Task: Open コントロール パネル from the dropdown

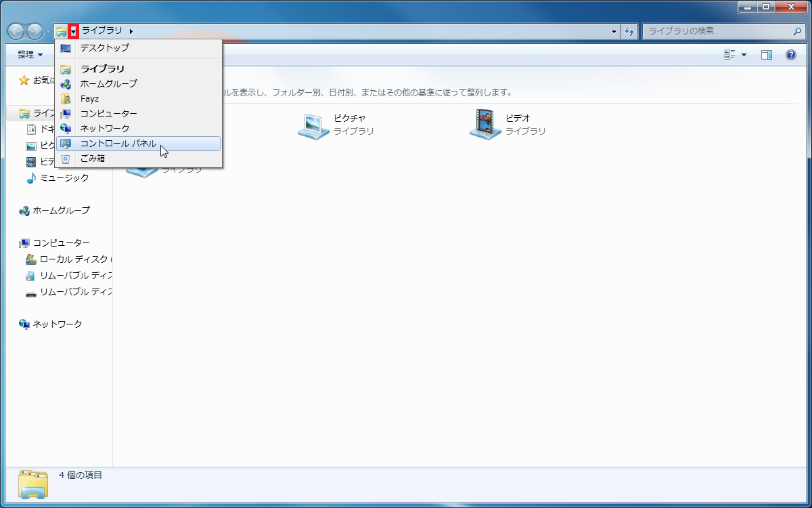Action: click(x=139, y=144)
